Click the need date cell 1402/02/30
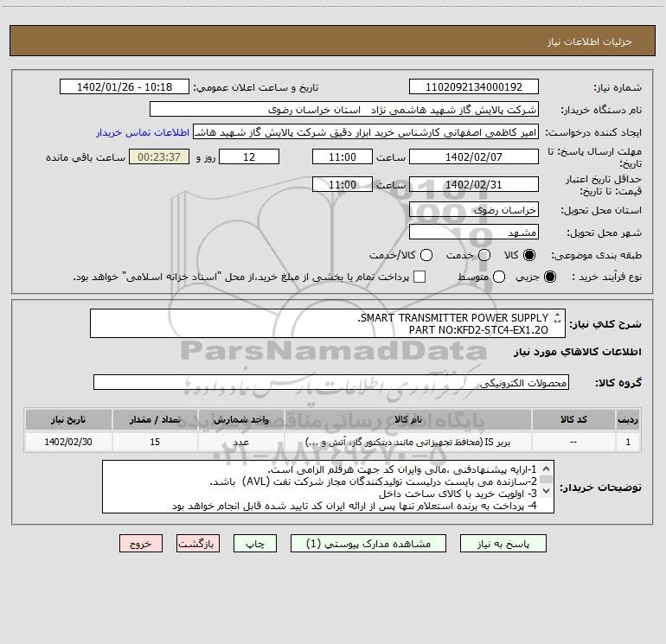The height and width of the screenshot is (644, 666). pos(68,442)
